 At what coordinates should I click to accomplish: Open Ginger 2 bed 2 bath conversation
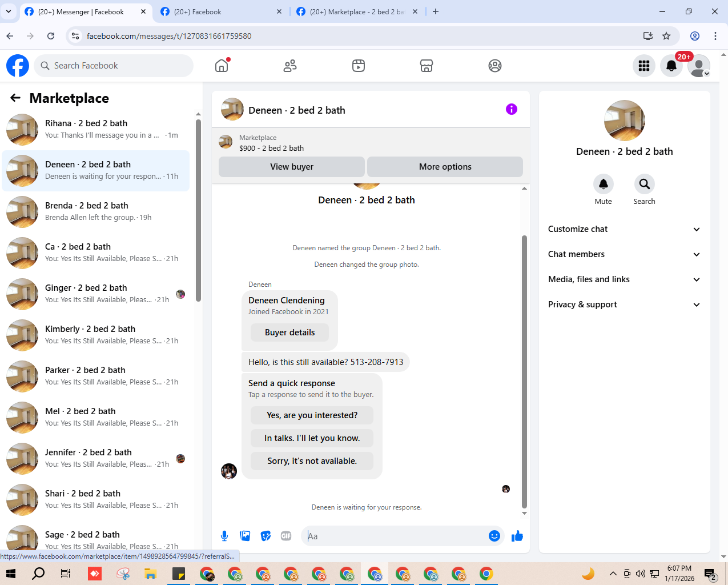click(96, 294)
